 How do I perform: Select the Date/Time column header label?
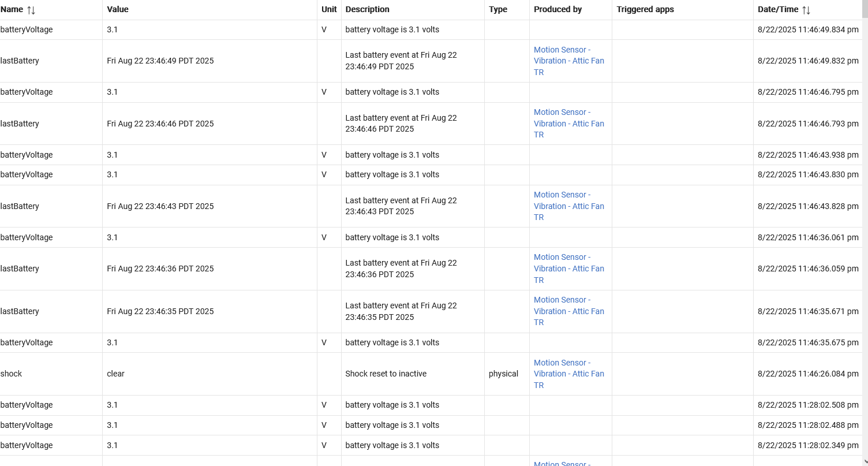tap(777, 9)
